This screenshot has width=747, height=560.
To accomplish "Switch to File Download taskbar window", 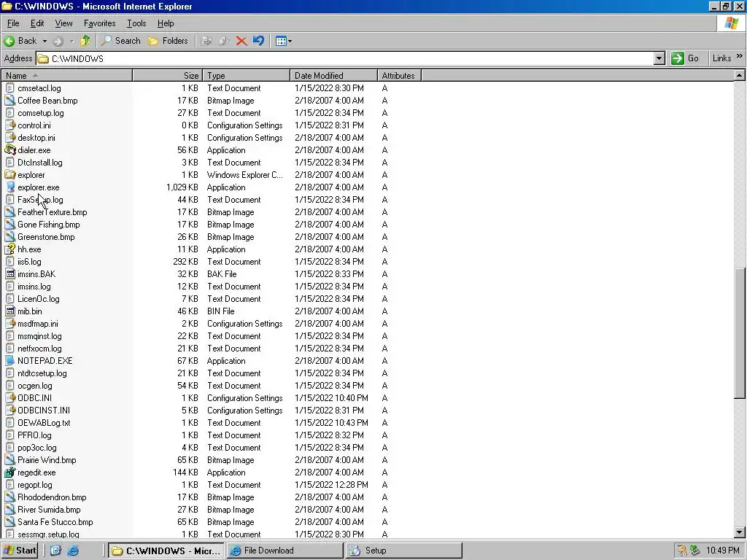I will pos(285,551).
